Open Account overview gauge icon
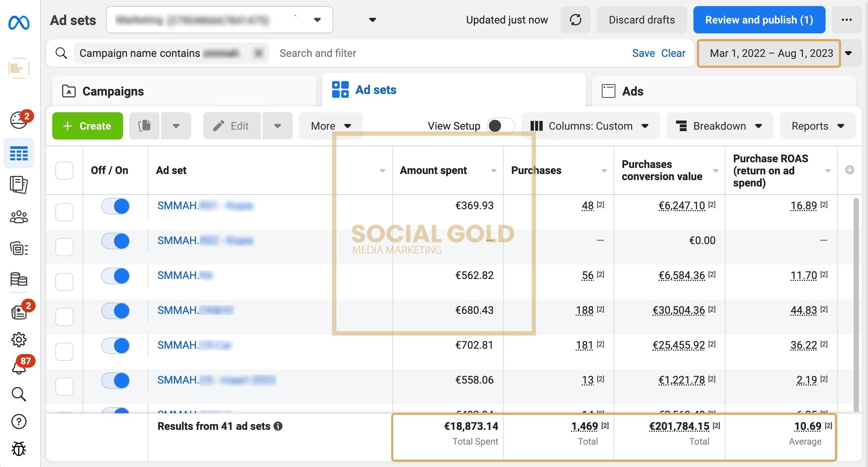 click(19, 121)
